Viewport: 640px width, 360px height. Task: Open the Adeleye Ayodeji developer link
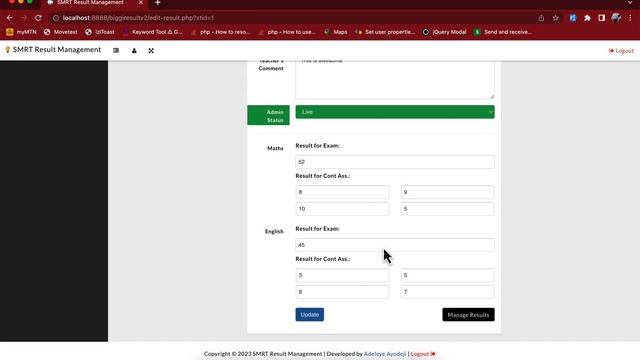384,354
